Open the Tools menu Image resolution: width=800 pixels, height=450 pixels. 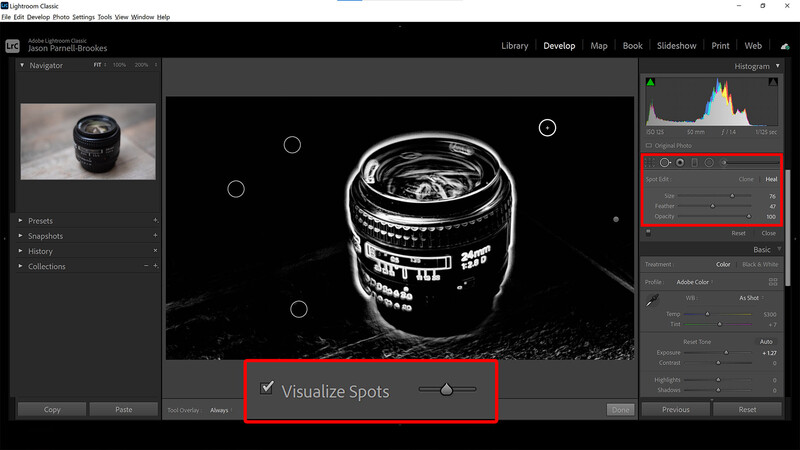click(x=105, y=17)
